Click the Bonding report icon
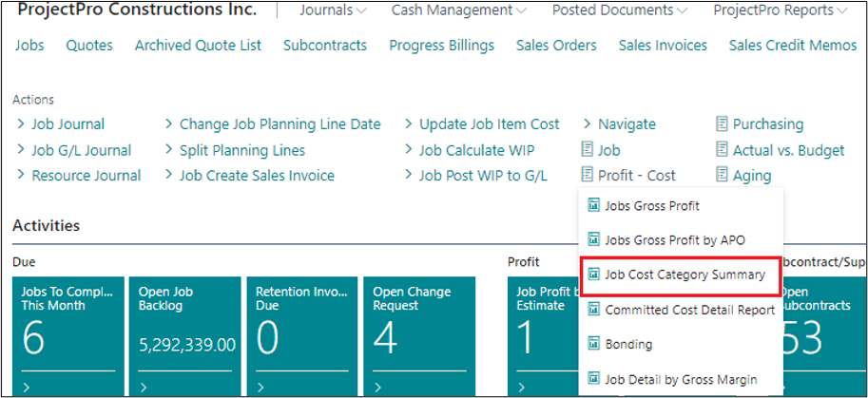868x398 pixels. click(x=594, y=344)
